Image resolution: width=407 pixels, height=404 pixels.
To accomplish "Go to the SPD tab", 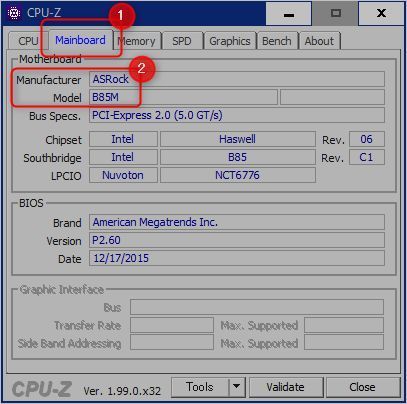I will point(182,41).
